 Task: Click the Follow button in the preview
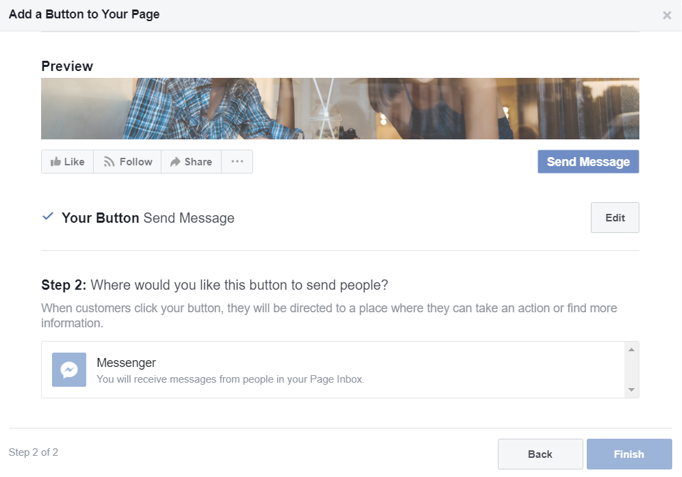click(127, 162)
